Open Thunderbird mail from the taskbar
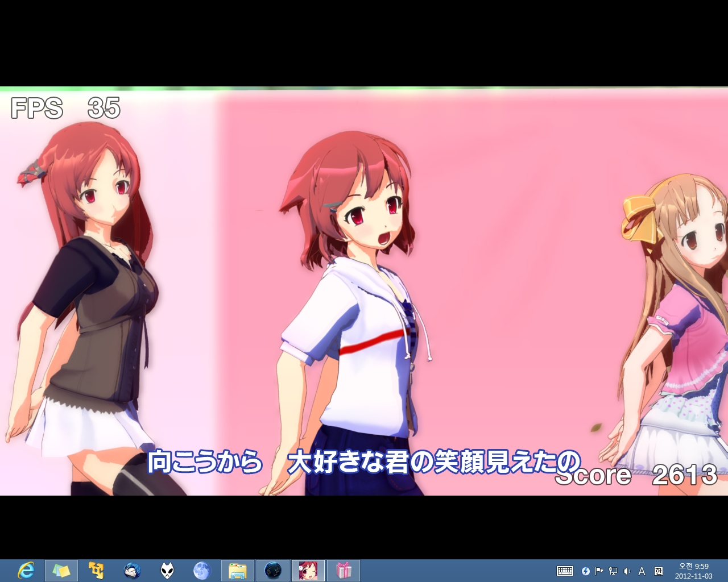Image resolution: width=728 pixels, height=582 pixels. (132, 570)
